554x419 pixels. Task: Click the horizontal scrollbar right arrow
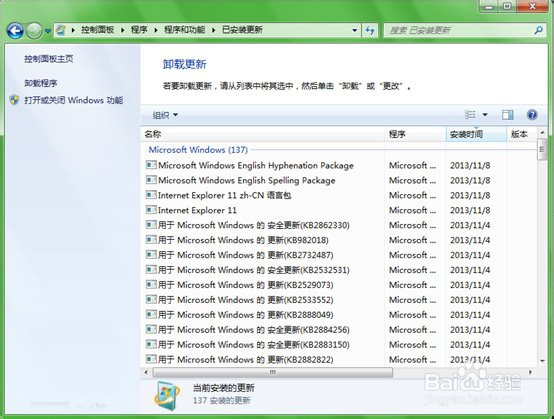pyautogui.click(x=530, y=372)
